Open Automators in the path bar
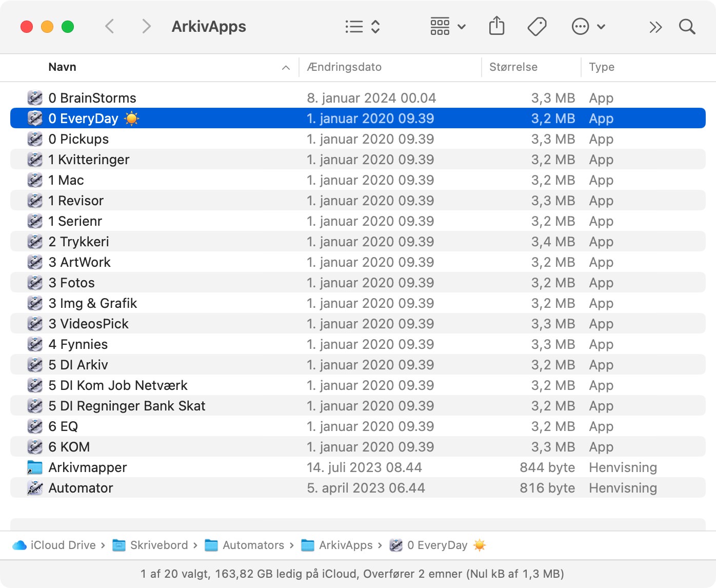Viewport: 716px width, 588px height. [244, 545]
